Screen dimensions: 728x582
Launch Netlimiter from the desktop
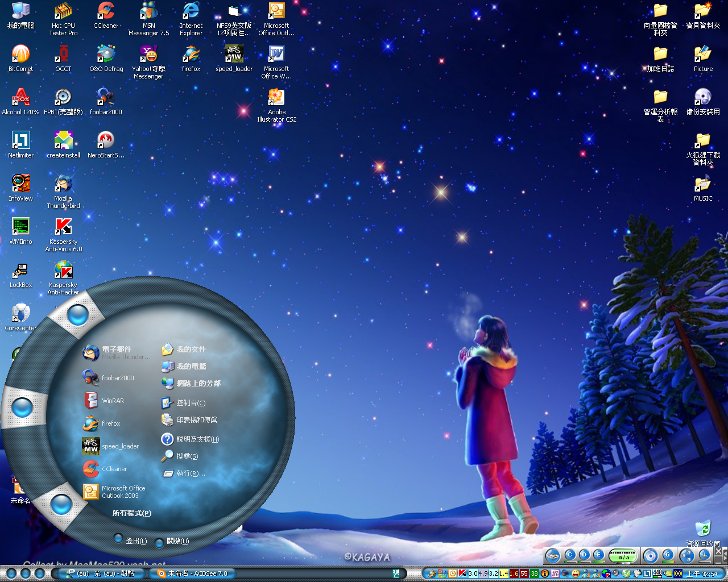(20, 142)
